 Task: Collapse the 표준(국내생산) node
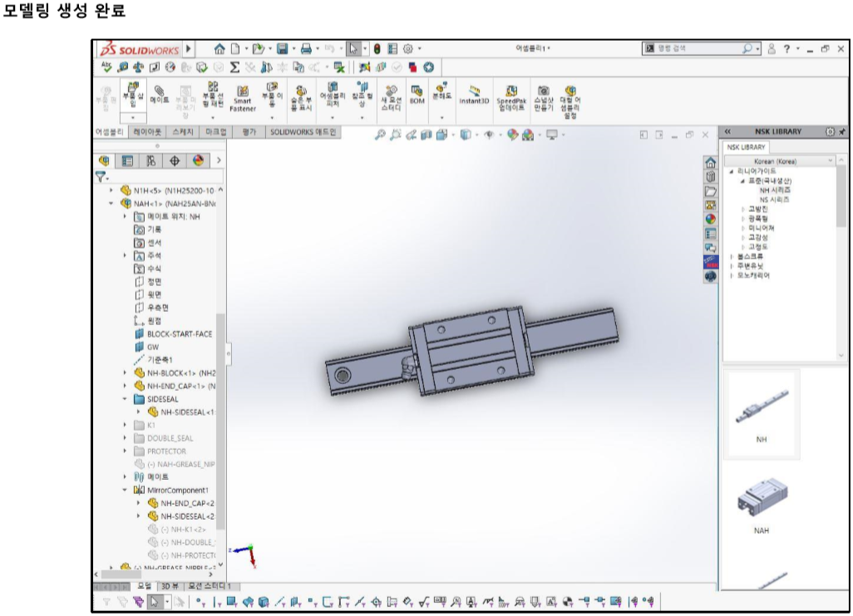(x=742, y=181)
